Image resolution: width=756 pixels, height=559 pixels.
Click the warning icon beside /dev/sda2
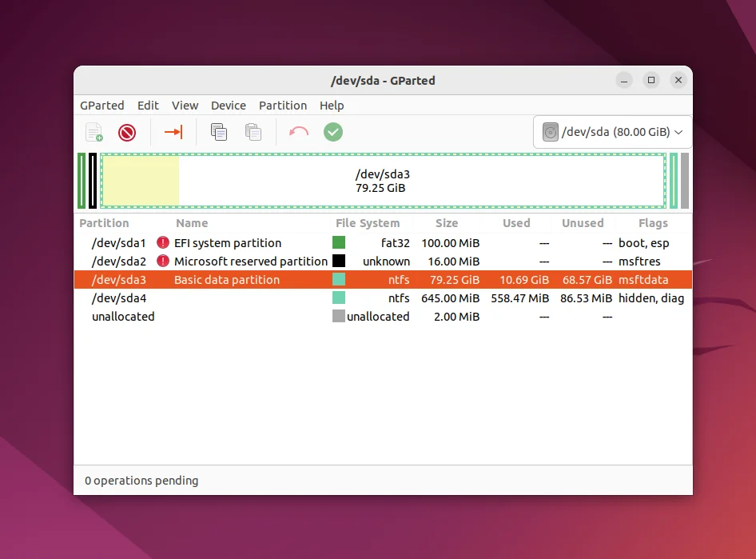163,261
